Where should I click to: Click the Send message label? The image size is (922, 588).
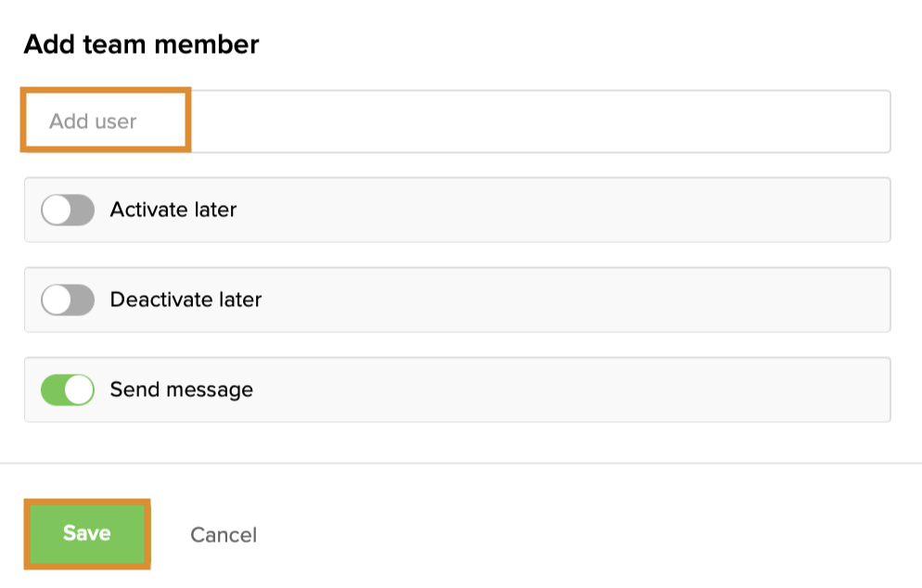coord(180,390)
